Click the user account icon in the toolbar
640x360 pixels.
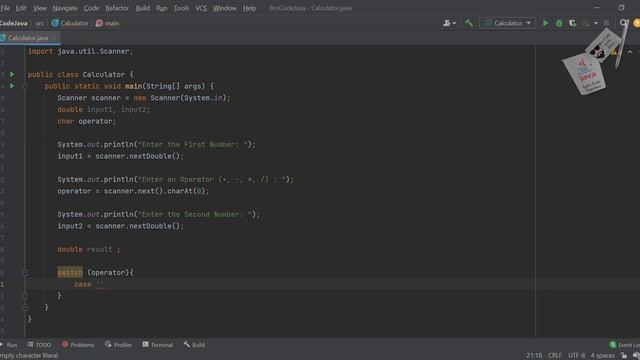447,23
